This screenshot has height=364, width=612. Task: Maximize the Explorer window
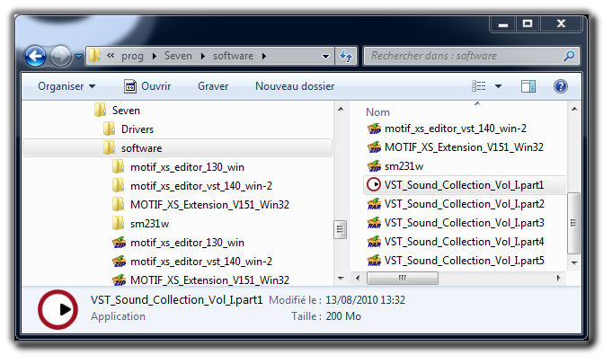[528, 23]
